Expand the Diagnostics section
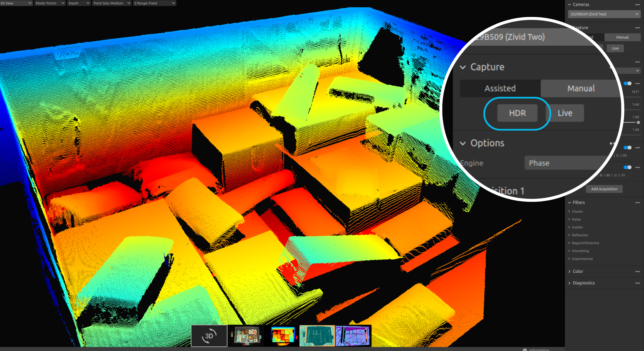 click(x=583, y=283)
